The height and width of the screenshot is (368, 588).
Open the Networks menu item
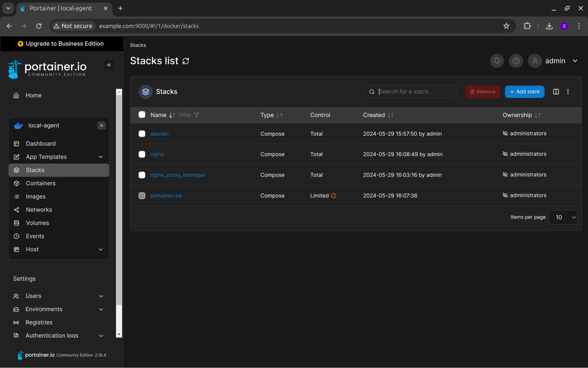coord(59,210)
